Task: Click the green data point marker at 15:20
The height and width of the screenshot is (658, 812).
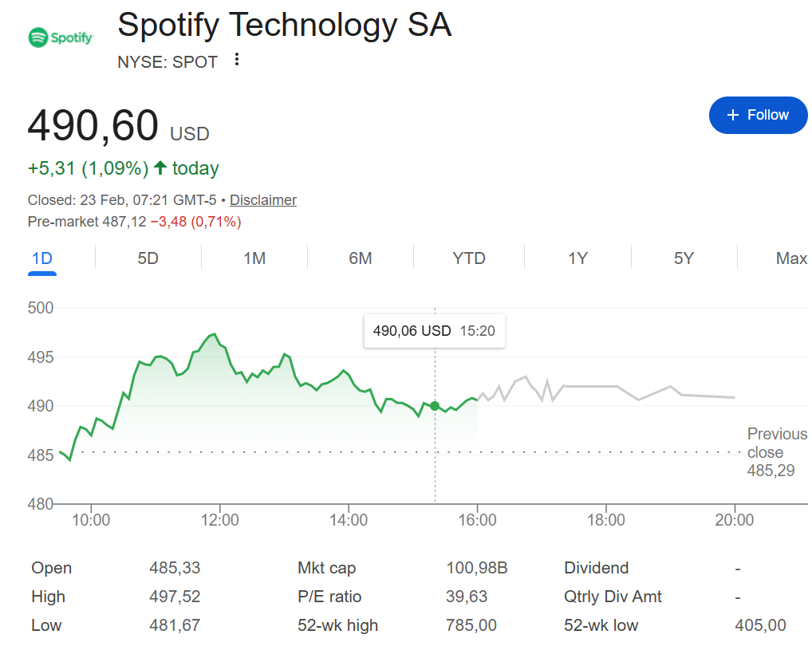Action: [435, 406]
